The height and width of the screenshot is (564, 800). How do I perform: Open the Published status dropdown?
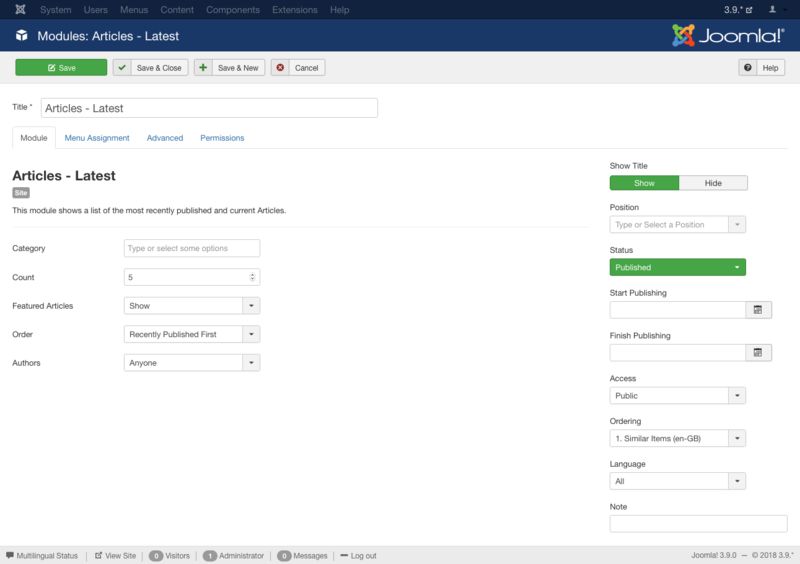click(x=678, y=267)
